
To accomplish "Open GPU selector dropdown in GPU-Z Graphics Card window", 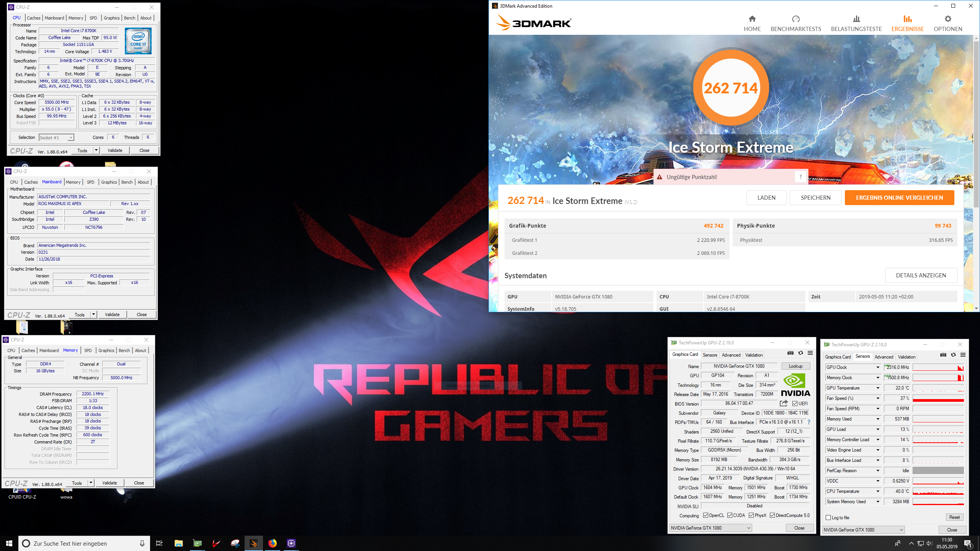I will click(x=710, y=528).
